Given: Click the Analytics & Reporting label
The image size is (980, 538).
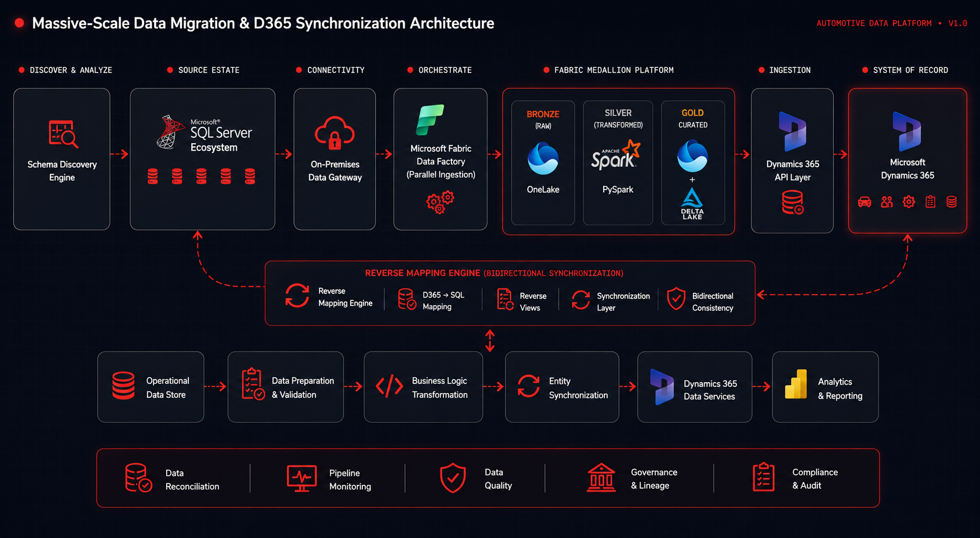Looking at the screenshot, I should pyautogui.click(x=840, y=389).
